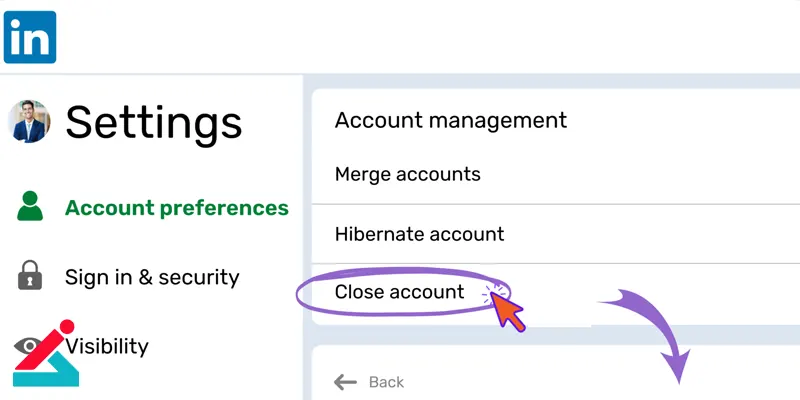
Task: Click the red and teal watermark logo
Action: 45,354
